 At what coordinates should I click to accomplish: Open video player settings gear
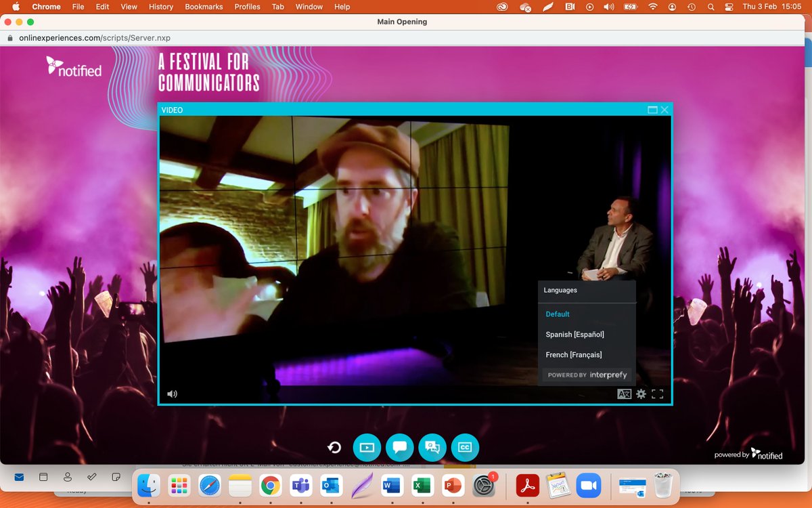[x=641, y=394]
